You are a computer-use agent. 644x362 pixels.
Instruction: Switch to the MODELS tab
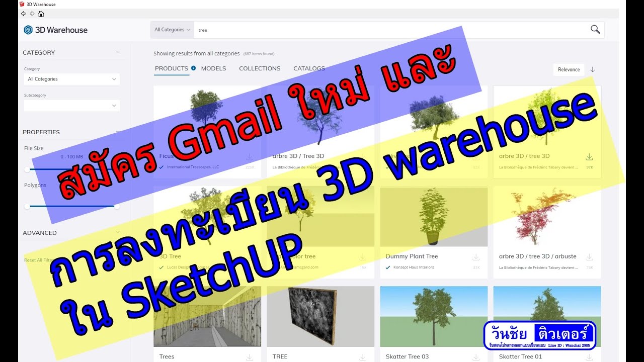click(x=214, y=68)
